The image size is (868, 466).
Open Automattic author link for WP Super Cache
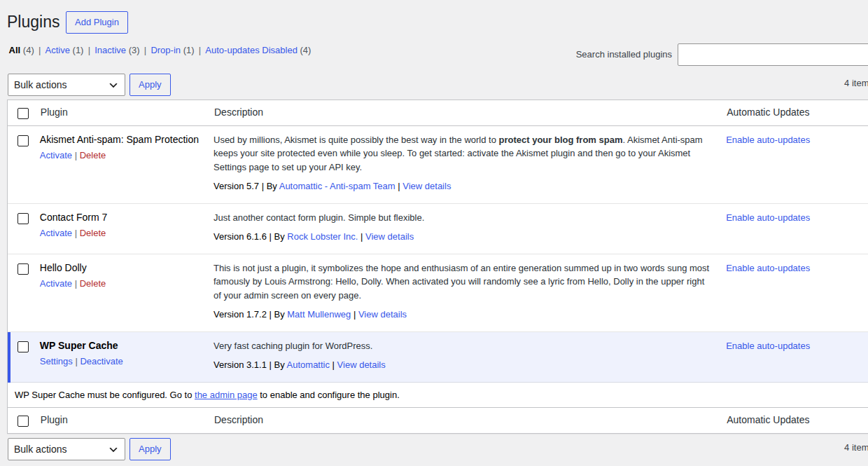[308, 365]
